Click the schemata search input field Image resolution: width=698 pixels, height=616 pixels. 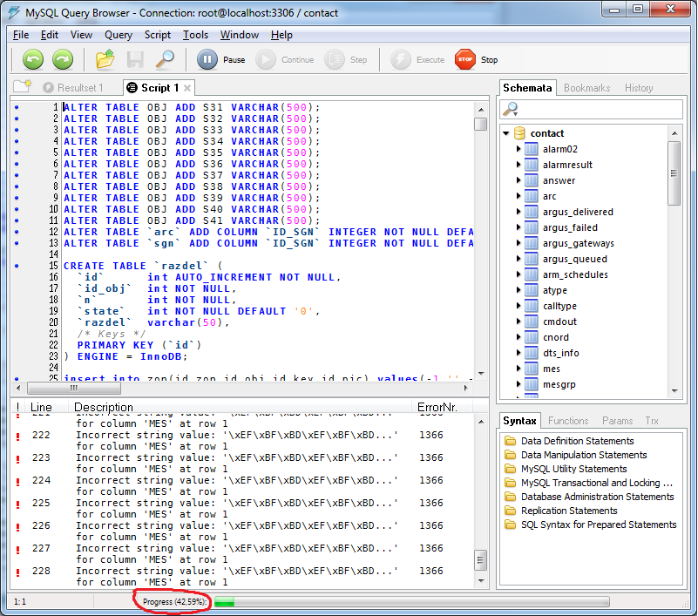coord(591,109)
